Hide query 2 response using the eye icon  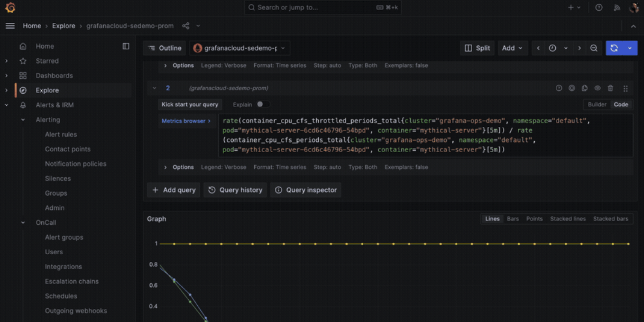597,88
